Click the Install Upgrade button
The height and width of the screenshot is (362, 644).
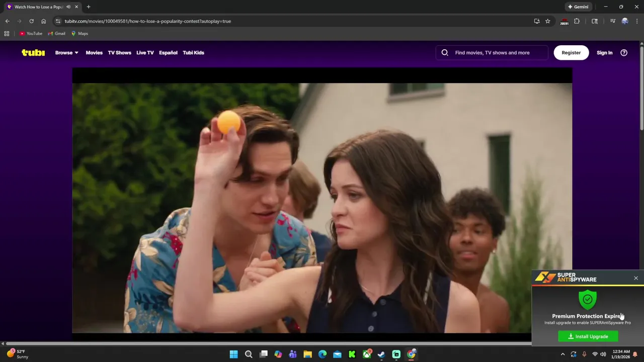[x=588, y=336]
